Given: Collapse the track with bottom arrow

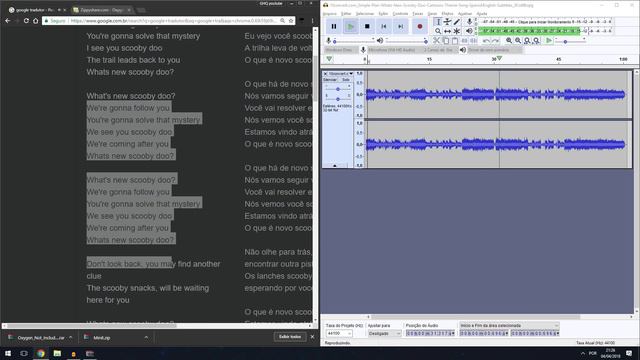Looking at the screenshot, I should tap(335, 165).
